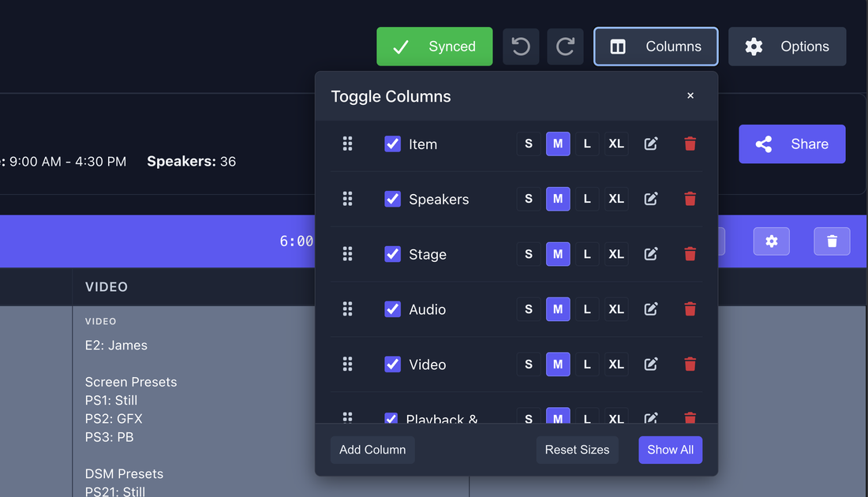The height and width of the screenshot is (497, 868).
Task: Click the VIDEO column header
Action: [107, 286]
